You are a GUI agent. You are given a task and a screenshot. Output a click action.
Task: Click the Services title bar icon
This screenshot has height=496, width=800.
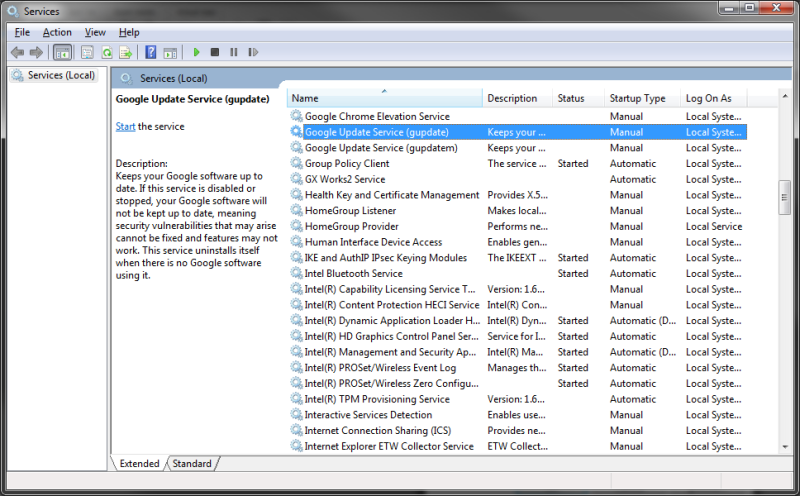click(x=13, y=11)
